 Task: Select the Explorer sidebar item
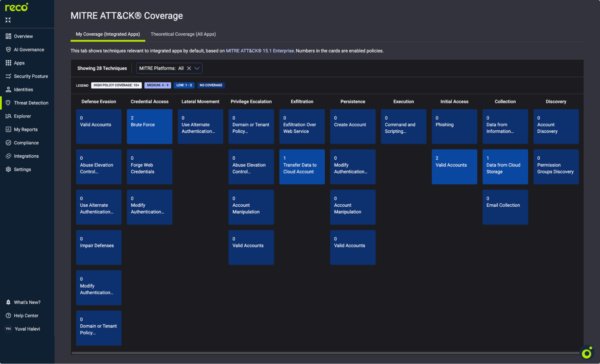(23, 116)
